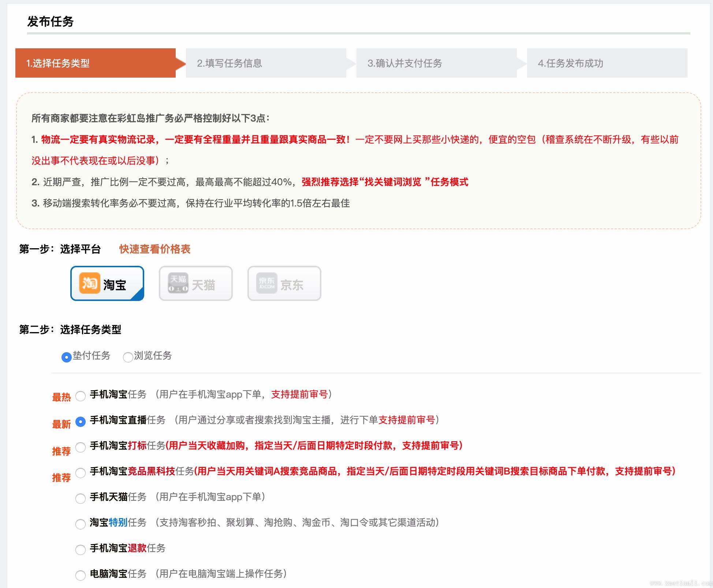
Task: Click 支持提前审号 in the 手机淘宝任务 row
Action: pos(299,394)
